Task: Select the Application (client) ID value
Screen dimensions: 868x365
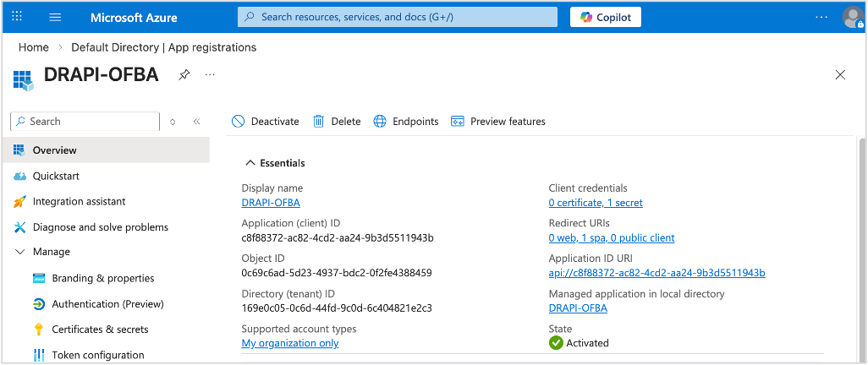Action: click(x=338, y=238)
